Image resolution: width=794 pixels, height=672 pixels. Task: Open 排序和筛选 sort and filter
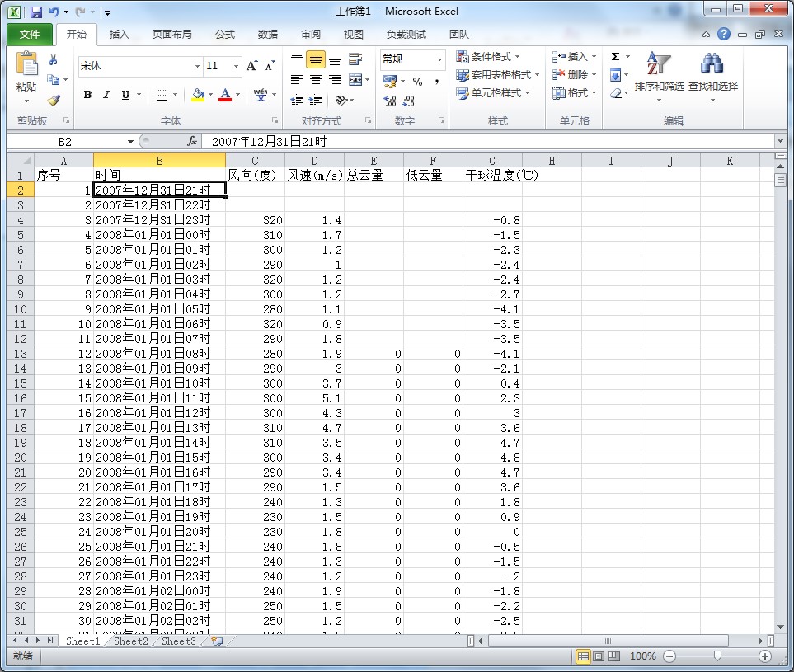(x=659, y=73)
